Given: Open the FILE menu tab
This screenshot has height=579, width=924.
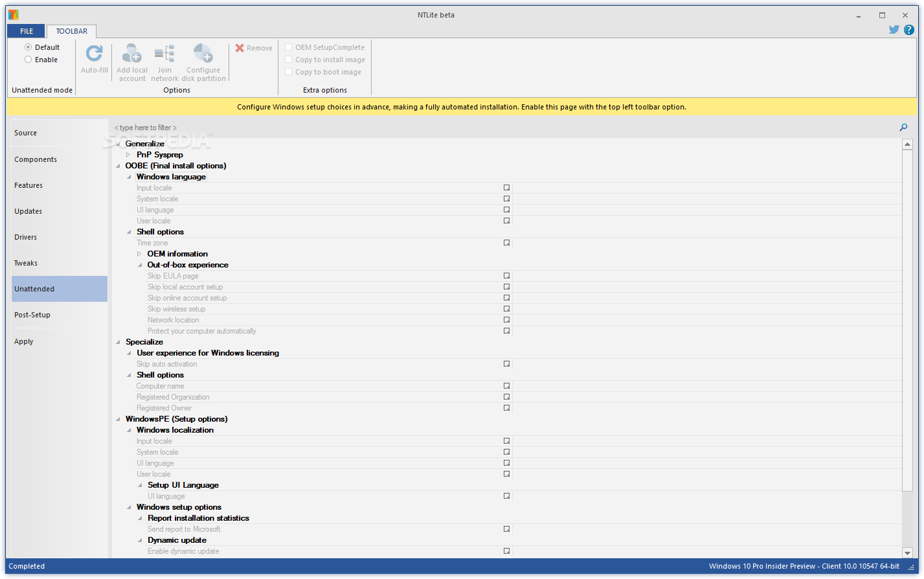Looking at the screenshot, I should coord(27,31).
